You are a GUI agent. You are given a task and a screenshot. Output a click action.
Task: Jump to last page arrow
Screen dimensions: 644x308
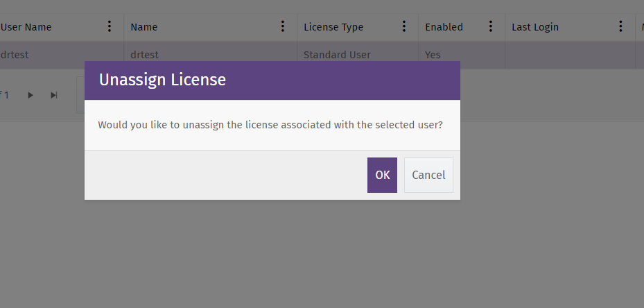[x=54, y=95]
